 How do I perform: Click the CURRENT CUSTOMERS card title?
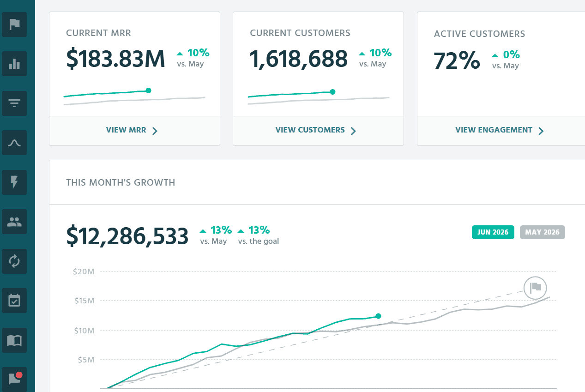point(300,33)
